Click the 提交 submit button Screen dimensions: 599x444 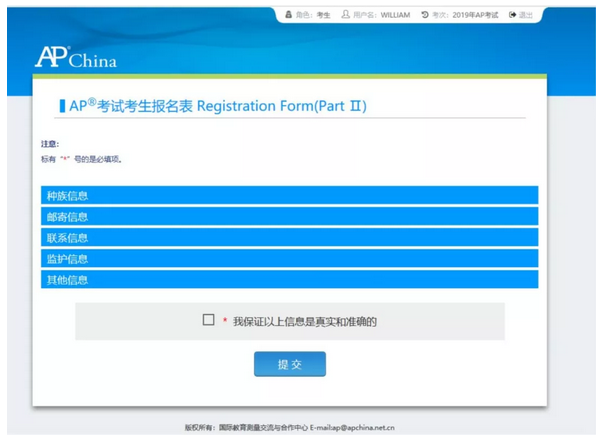290,364
